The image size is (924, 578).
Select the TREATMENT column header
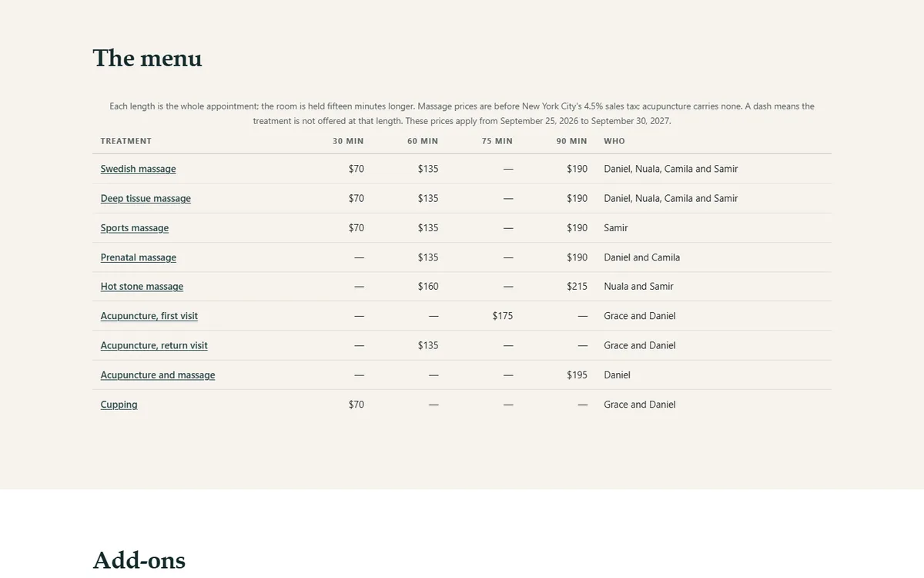click(x=126, y=141)
